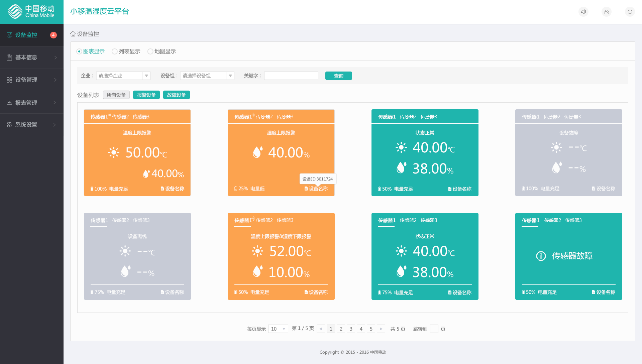
Task: Click the edit profile icon in header
Action: coord(607,12)
